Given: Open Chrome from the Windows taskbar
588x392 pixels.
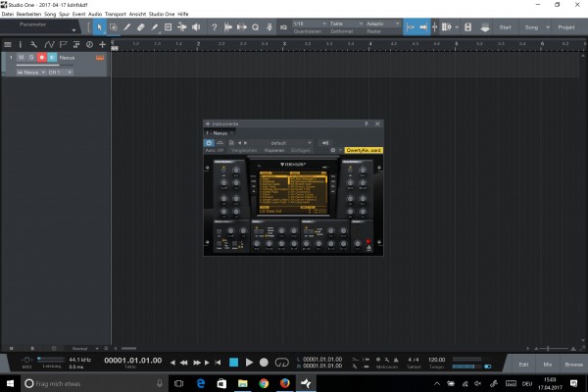Looking at the screenshot, I should (x=264, y=383).
